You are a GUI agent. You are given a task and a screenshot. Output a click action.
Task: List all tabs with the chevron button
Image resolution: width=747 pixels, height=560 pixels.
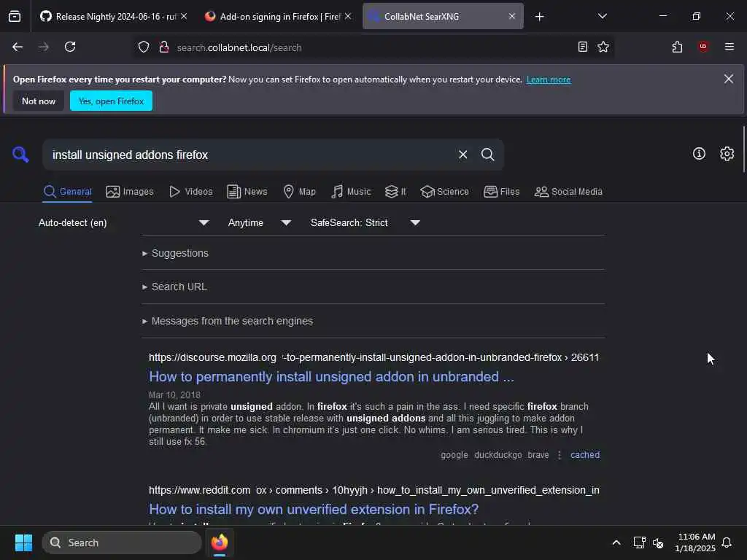[x=602, y=17]
